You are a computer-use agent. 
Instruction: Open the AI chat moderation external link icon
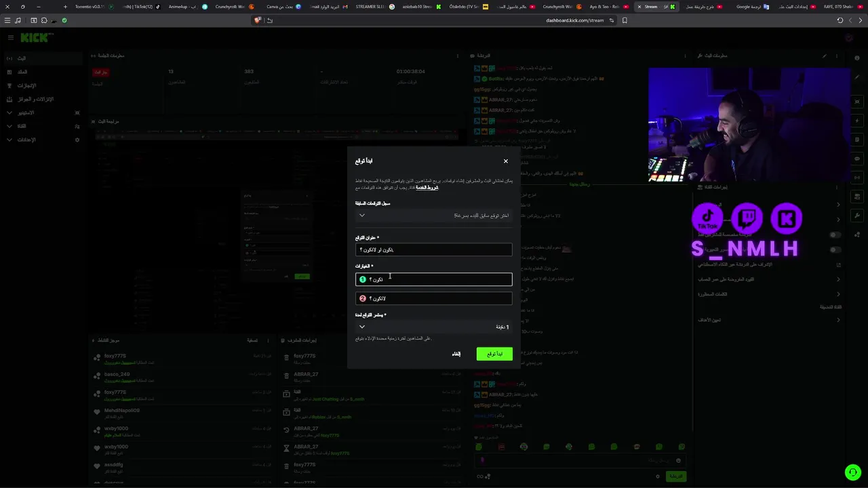pyautogui.click(x=838, y=264)
